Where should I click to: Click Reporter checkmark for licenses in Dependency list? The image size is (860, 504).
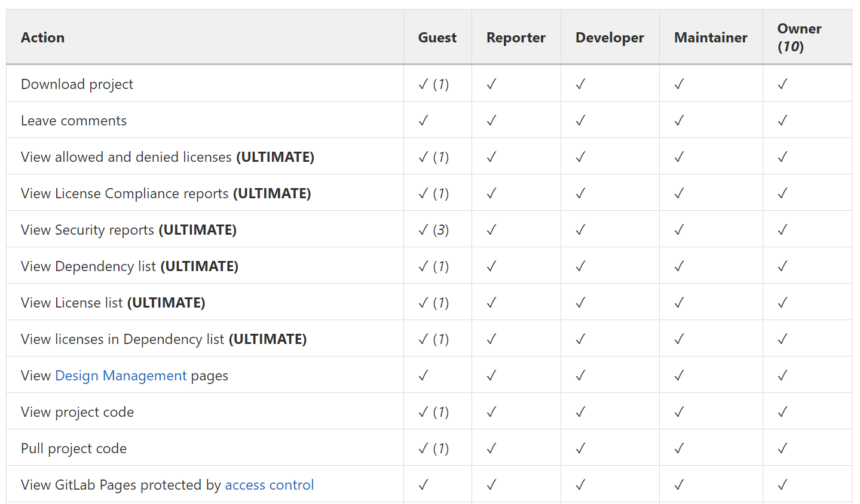(491, 339)
